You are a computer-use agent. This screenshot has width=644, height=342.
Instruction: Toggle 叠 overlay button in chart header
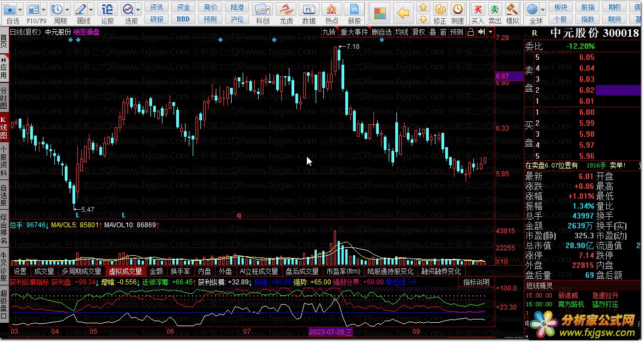(433, 32)
